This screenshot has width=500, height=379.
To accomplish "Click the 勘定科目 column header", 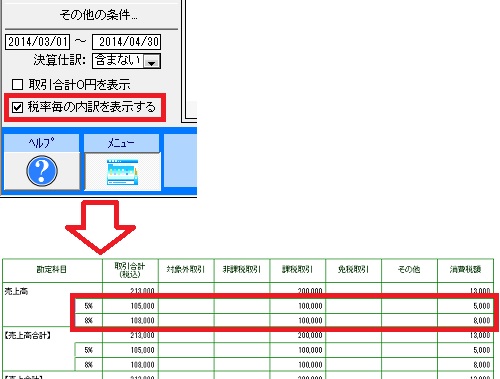I will 52,269.
